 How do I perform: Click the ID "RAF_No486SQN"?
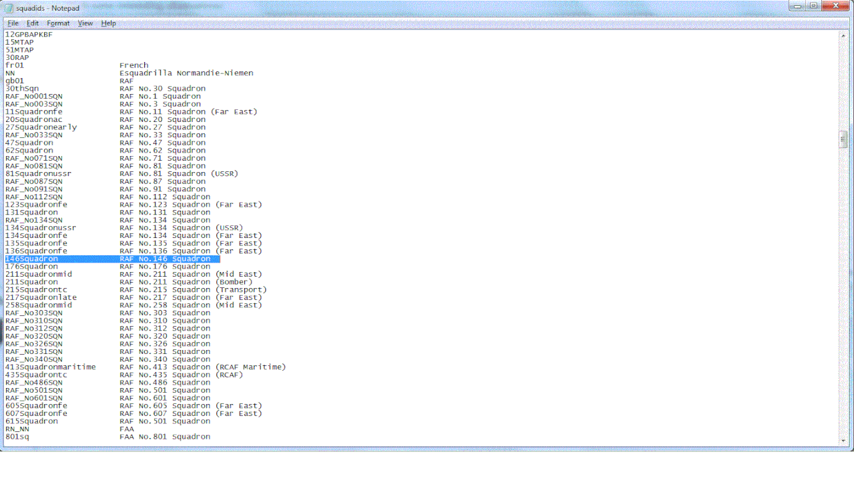point(34,383)
